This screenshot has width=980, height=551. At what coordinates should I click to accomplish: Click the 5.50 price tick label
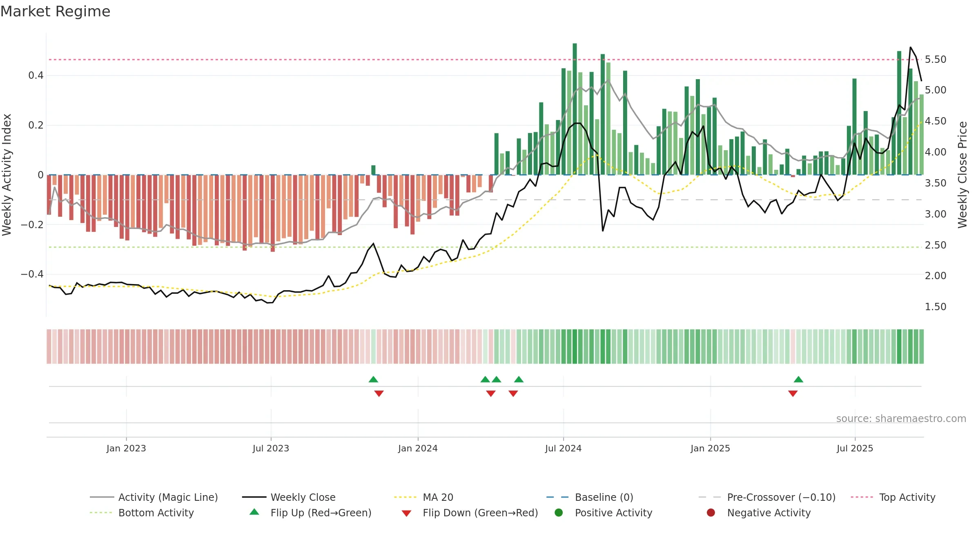pos(935,60)
